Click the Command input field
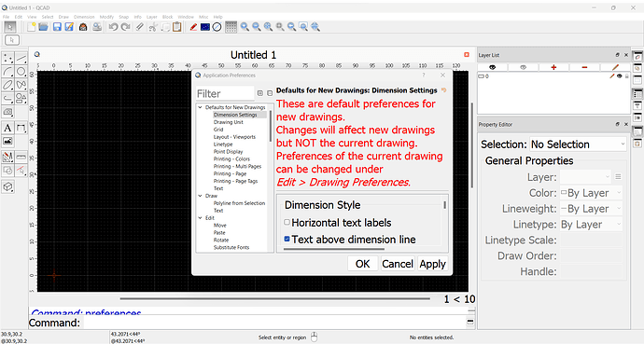Screen dimensions: 644x344 point(274,323)
